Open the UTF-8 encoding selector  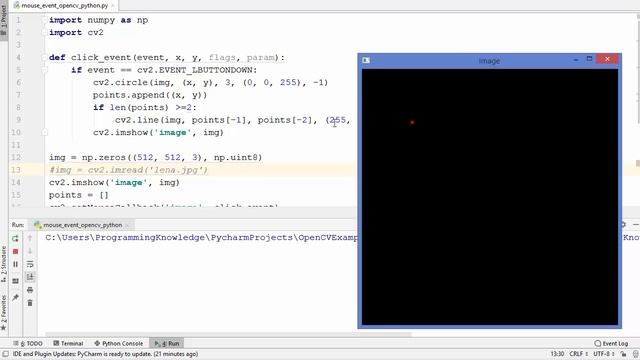tap(604, 354)
